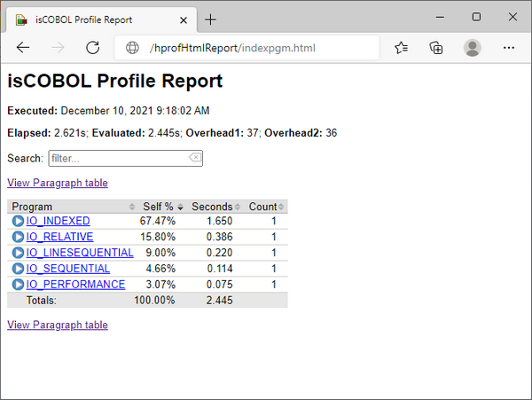Viewport: 532px width, 400px height.
Task: Sort by the Self % column arrows
Action: (181, 207)
